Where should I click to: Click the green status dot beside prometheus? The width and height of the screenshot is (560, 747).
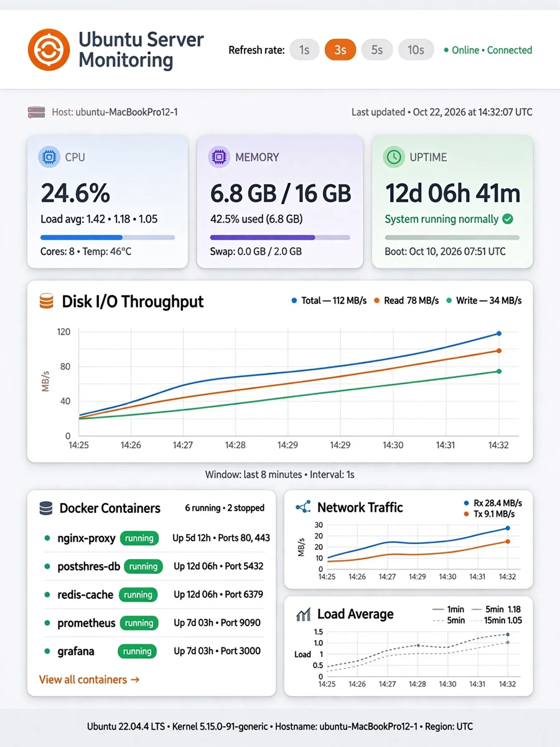click(47, 623)
